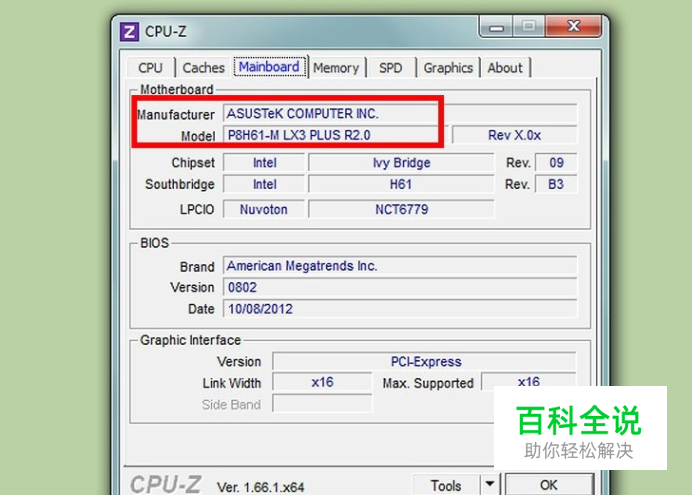Click the NCT6779 LPCIO value
Image resolution: width=692 pixels, height=495 pixels.
pos(401,209)
